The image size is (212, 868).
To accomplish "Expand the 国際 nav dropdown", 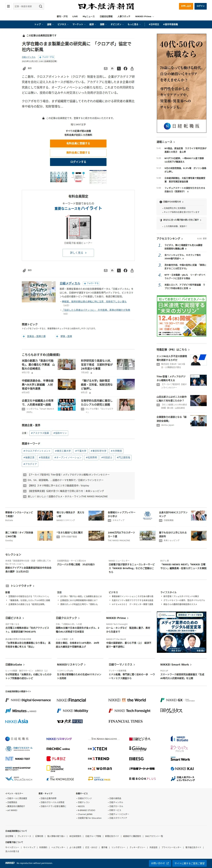I will point(103,24).
